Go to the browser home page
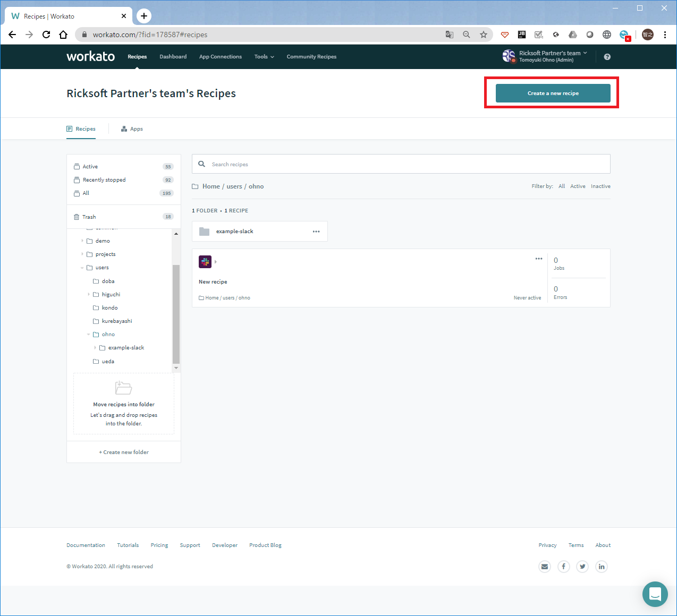Screen dimensions: 677x616 tap(63, 35)
